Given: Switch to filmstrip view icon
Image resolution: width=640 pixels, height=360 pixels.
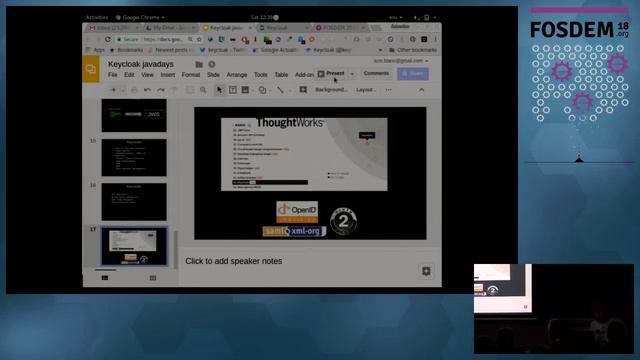Looking at the screenshot, I should coord(105,278).
